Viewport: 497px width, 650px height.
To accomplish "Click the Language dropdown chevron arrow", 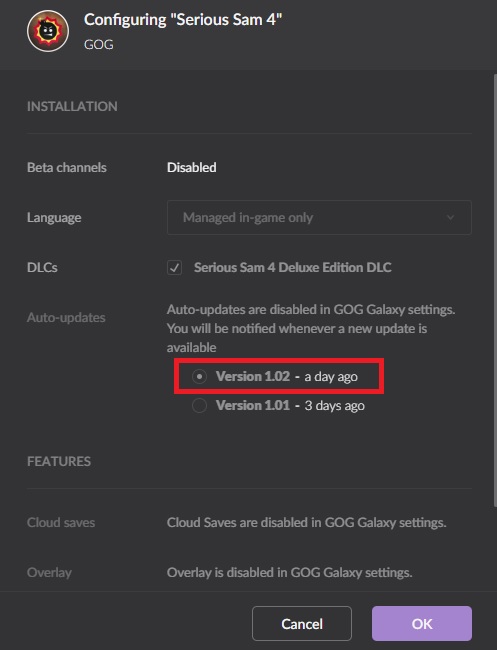I will pos(450,217).
